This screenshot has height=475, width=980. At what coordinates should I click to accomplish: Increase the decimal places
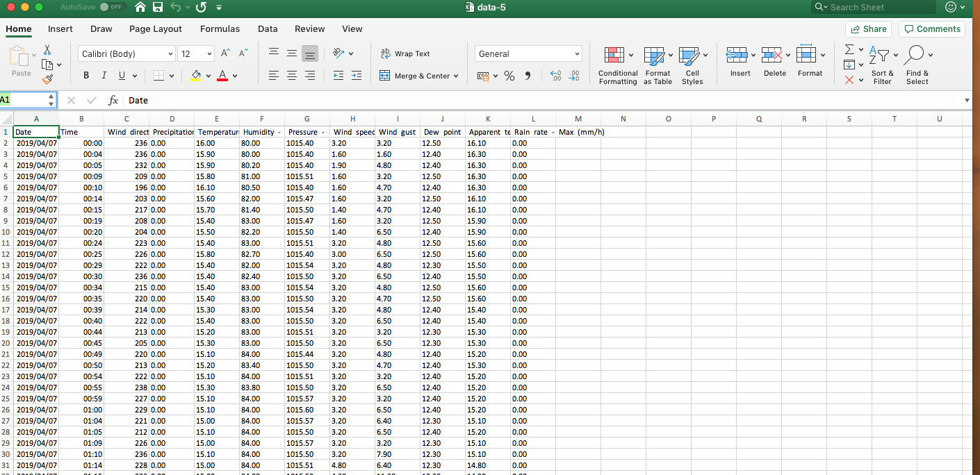[x=555, y=76]
